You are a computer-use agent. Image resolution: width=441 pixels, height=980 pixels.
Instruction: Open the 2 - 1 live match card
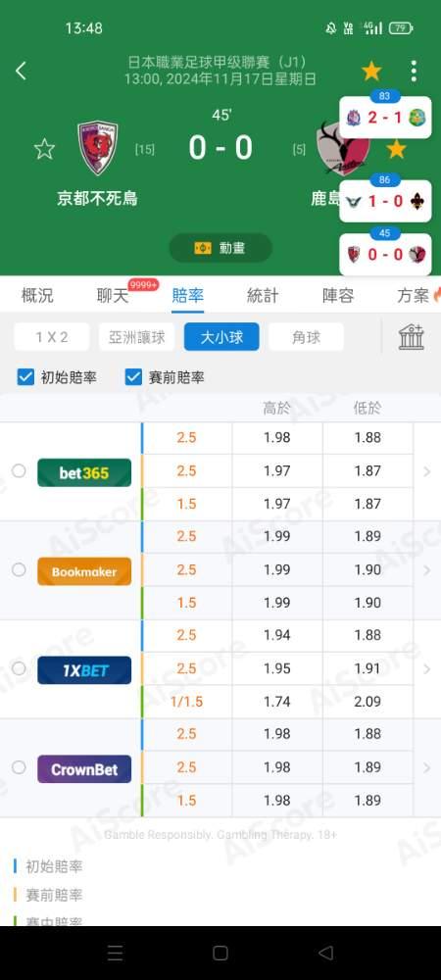[385, 117]
